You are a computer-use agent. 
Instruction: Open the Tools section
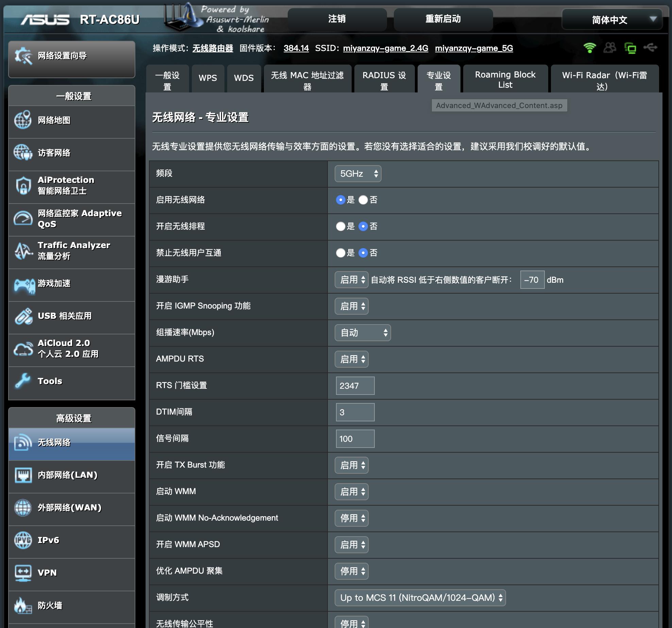tap(49, 381)
